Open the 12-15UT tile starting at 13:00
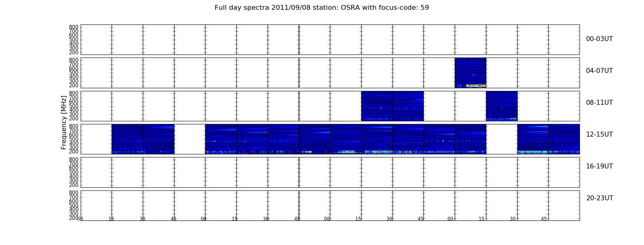This screenshot has width=644, height=245. coord(221,139)
